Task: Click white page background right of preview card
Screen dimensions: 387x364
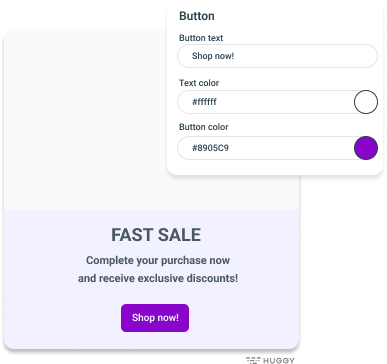Action: [x=343, y=267]
